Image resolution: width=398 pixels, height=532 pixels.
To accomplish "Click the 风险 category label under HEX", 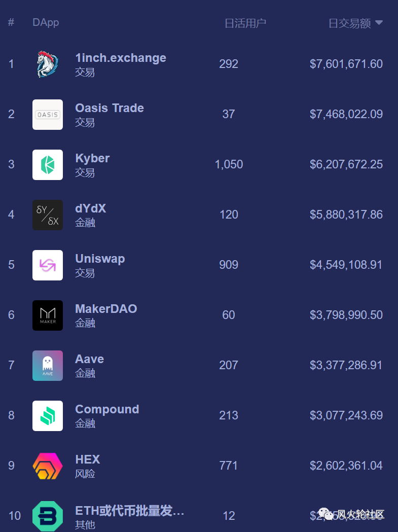I will 85,474.
